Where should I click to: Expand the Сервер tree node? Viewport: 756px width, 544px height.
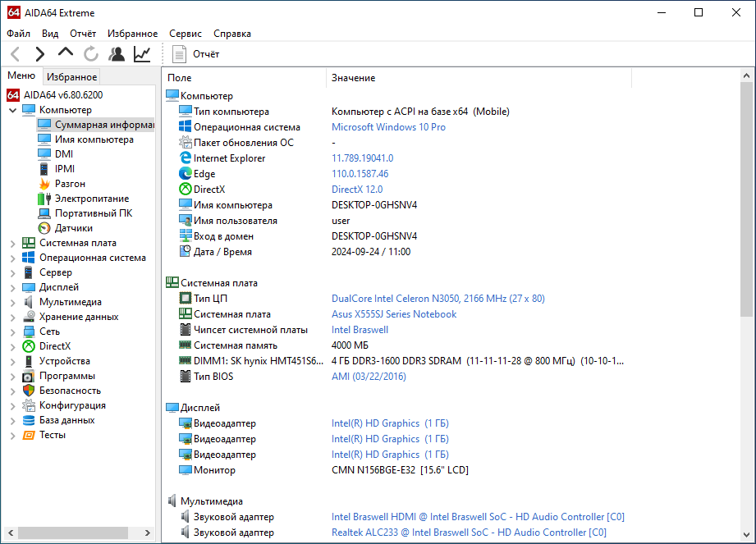[x=12, y=273]
